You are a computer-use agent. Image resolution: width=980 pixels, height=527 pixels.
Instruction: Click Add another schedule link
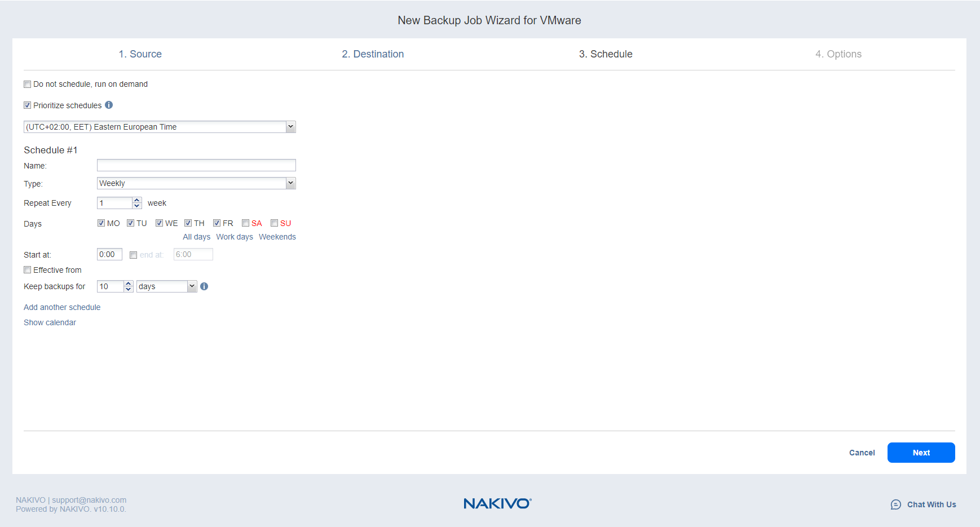point(62,307)
